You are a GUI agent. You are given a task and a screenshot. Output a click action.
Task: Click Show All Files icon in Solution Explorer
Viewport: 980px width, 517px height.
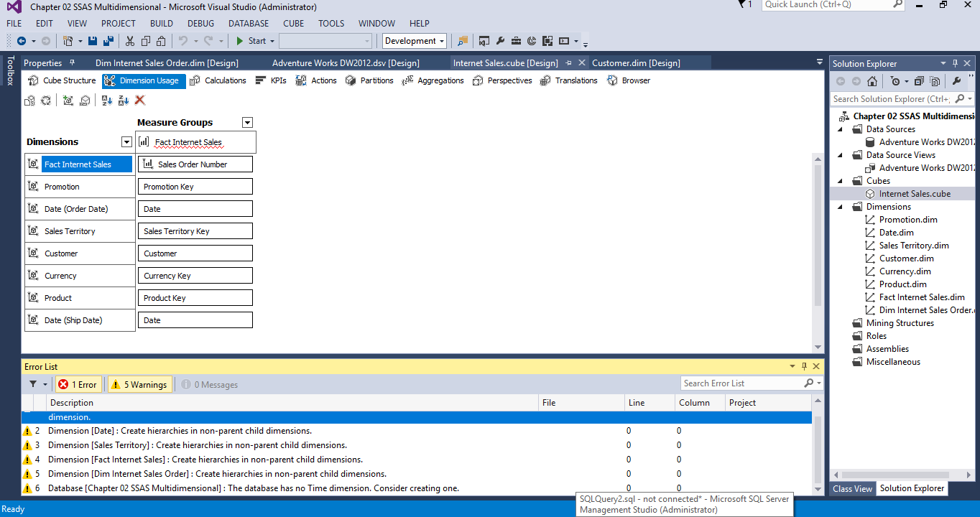[x=935, y=81]
